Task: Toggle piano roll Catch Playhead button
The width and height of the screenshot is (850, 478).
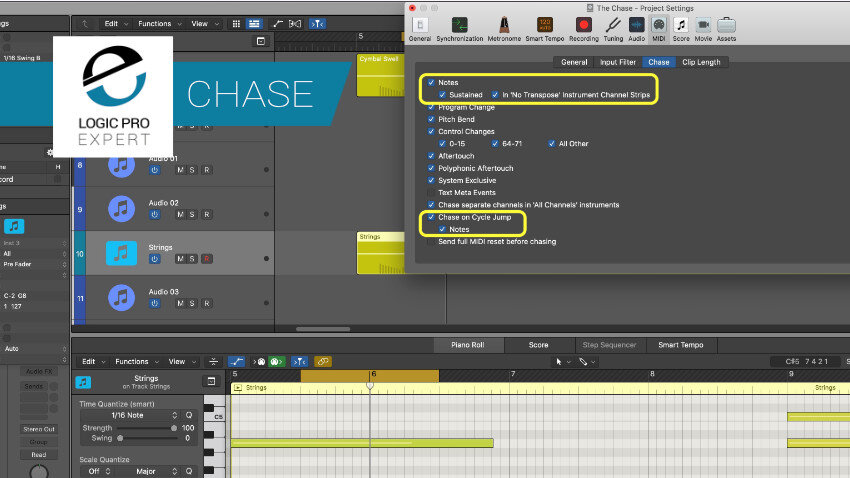Action: click(x=299, y=361)
